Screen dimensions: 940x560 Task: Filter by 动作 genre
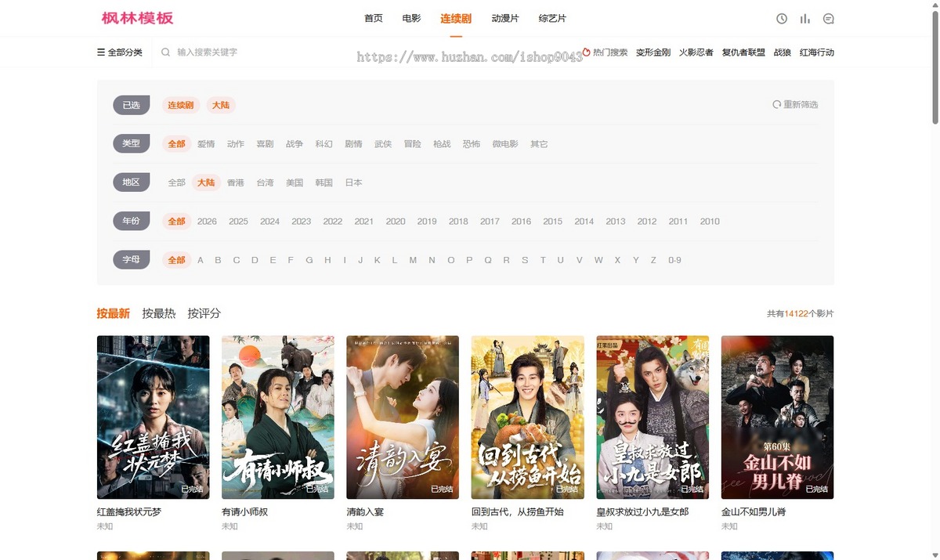click(x=236, y=144)
